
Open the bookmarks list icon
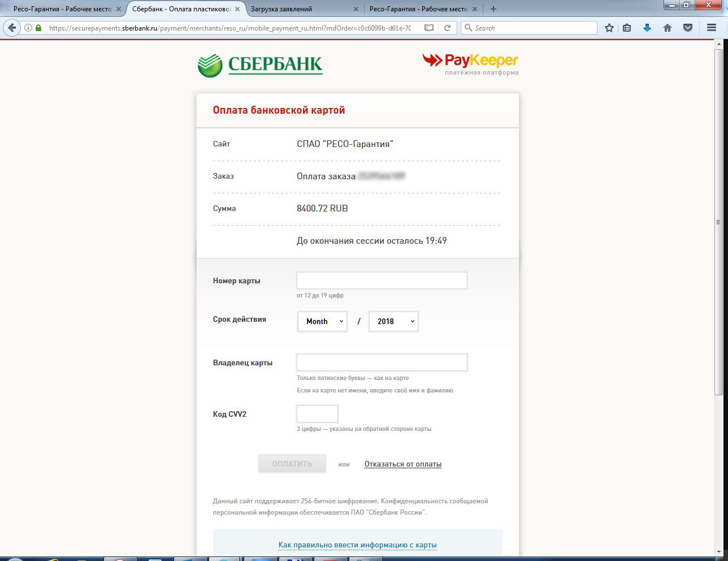tap(627, 28)
